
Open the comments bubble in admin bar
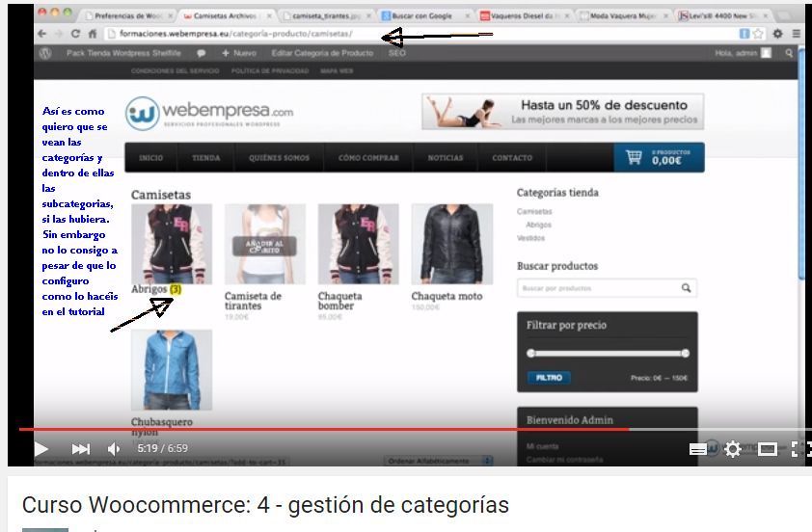coord(201,53)
